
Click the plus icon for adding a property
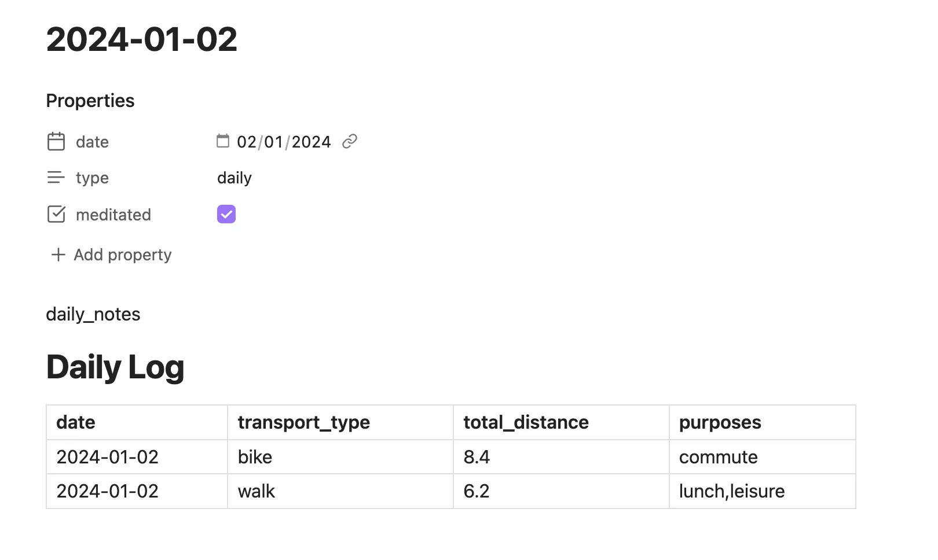pos(57,255)
